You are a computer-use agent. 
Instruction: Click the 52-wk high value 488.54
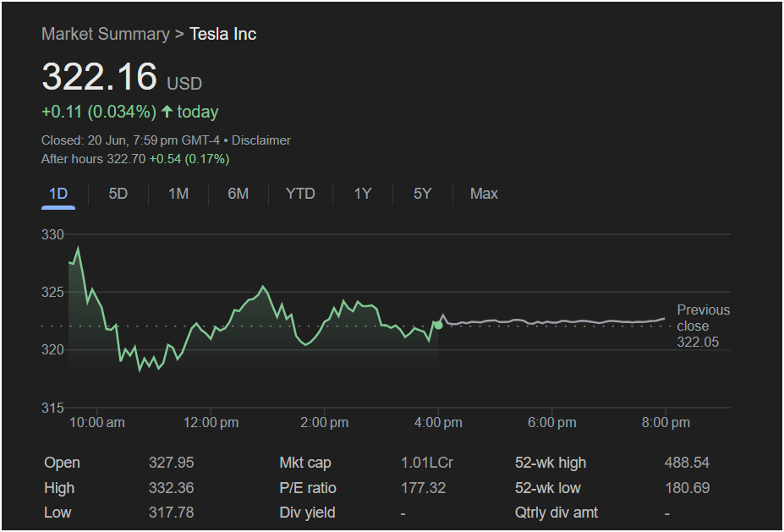pos(687,463)
